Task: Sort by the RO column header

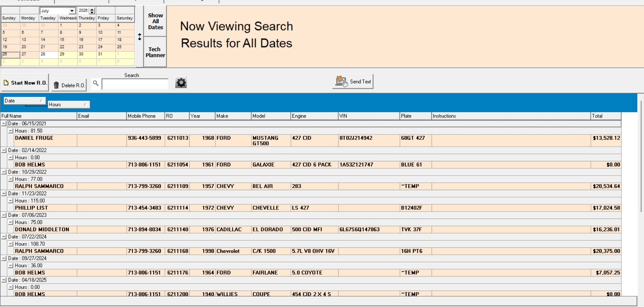Action: [177, 116]
